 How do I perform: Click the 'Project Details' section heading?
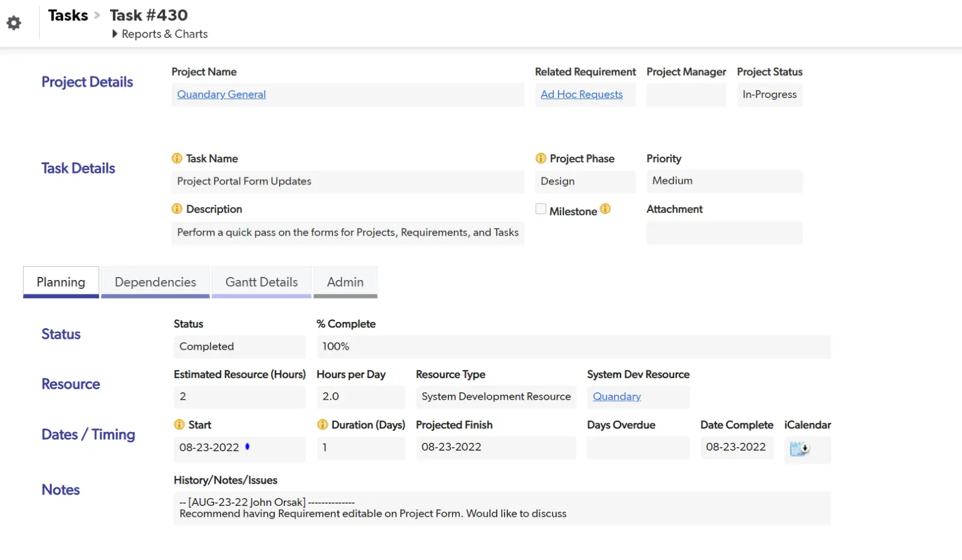tap(87, 82)
